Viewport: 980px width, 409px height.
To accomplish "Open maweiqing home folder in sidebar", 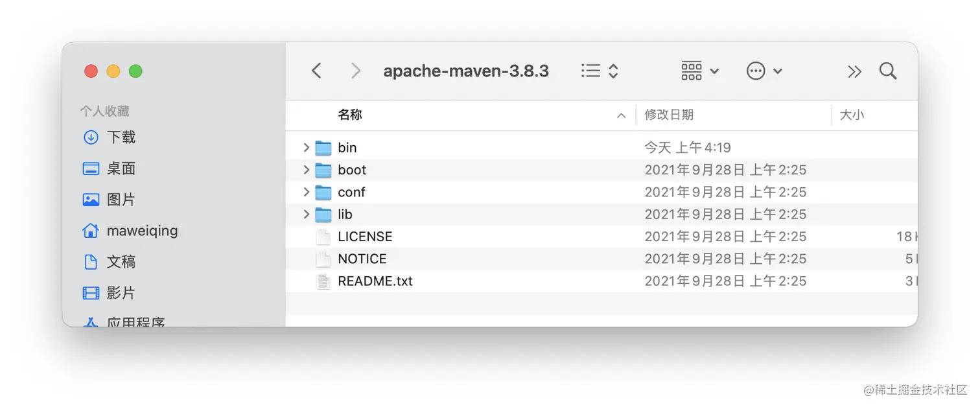I will coord(130,231).
